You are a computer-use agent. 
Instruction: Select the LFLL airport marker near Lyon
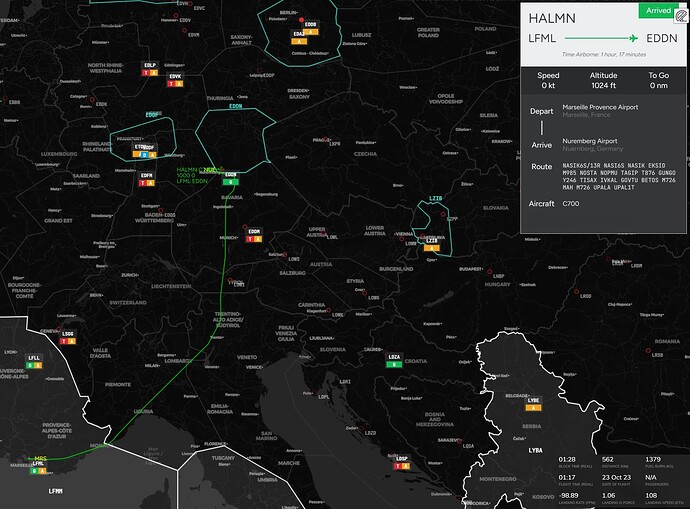click(x=34, y=360)
